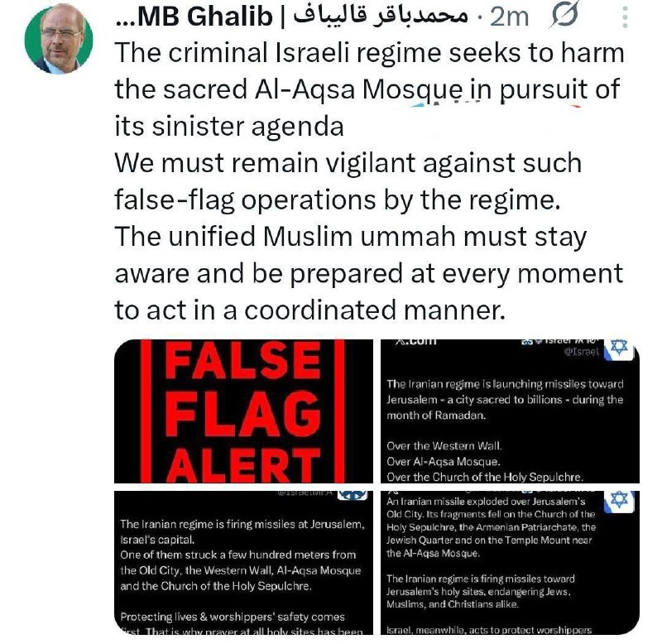Click Israel flag avatar in bottom-right image
The image size is (662, 644).
coord(619,502)
